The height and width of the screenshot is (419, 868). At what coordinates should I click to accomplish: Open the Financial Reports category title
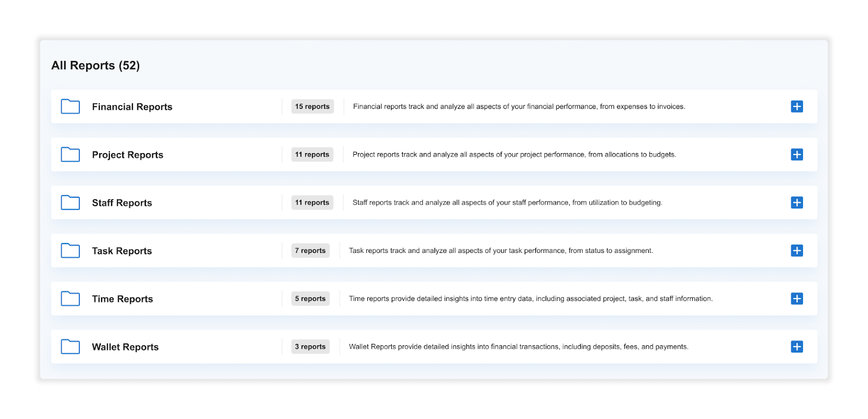pos(132,107)
